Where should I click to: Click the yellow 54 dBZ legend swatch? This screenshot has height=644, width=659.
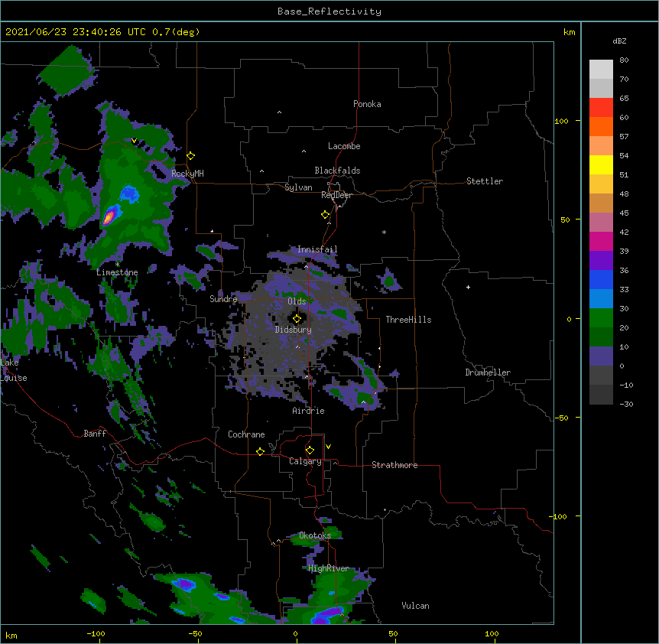601,165
